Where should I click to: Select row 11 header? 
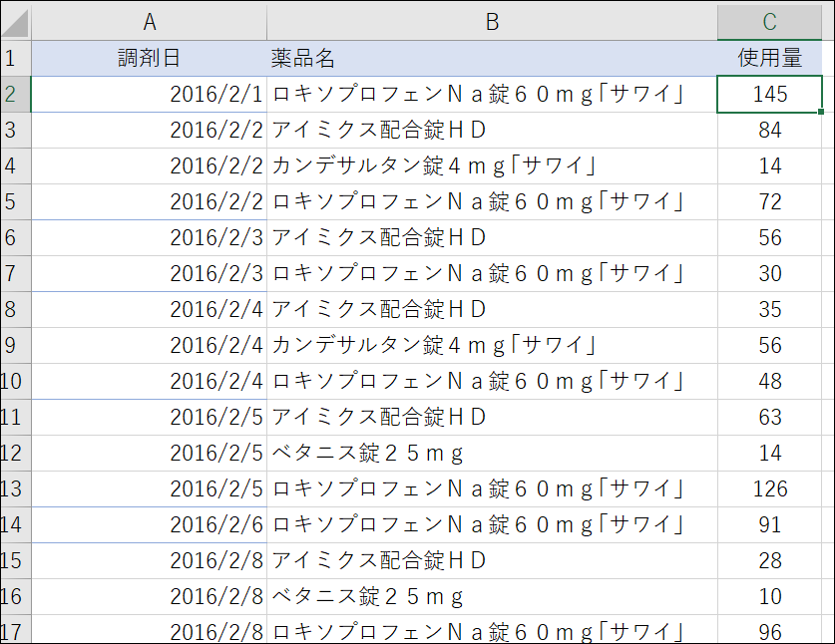[x=15, y=418]
